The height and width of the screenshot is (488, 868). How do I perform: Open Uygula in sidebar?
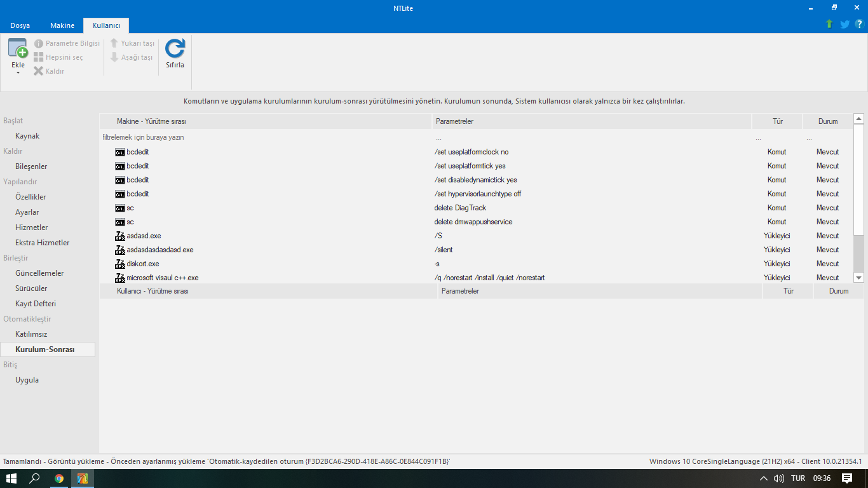[x=27, y=380]
